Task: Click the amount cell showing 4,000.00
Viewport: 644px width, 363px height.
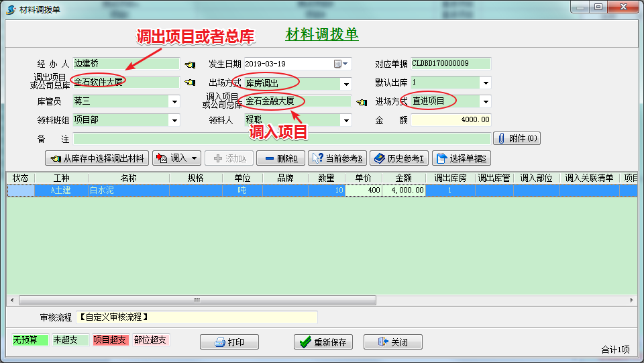Action: 404,190
